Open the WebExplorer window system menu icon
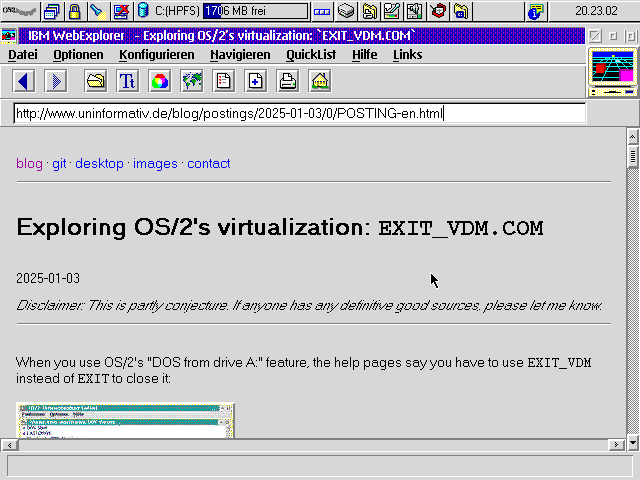Screen dimensions: 640x480 click(9, 36)
